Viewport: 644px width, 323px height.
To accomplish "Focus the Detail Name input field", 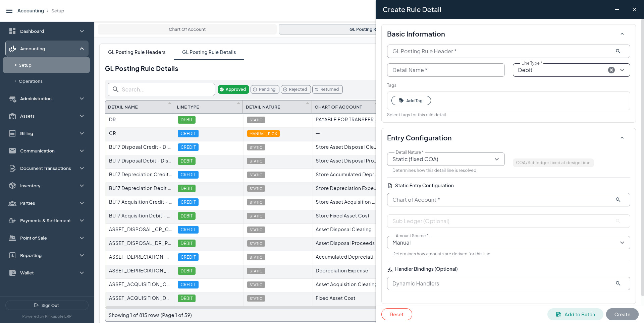I will pyautogui.click(x=446, y=70).
